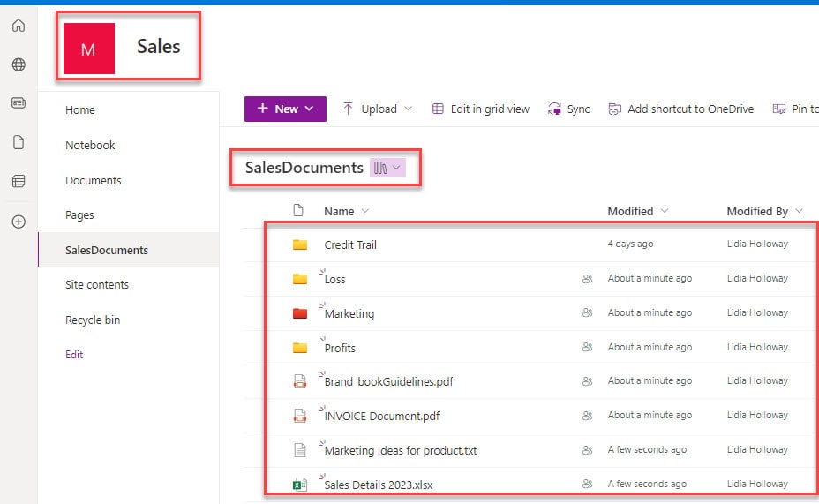This screenshot has height=504, width=819.
Task: Click Lidia Holloway on Credit Trail row
Action: tap(757, 244)
